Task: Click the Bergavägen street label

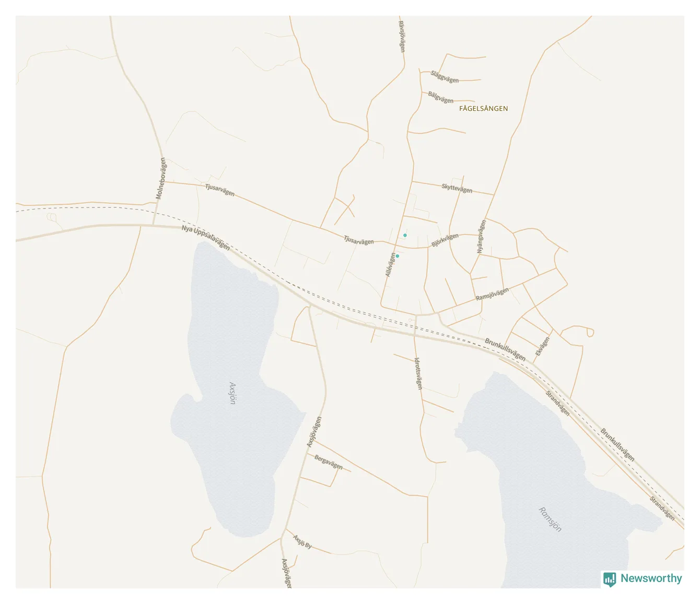Action: pyautogui.click(x=329, y=462)
